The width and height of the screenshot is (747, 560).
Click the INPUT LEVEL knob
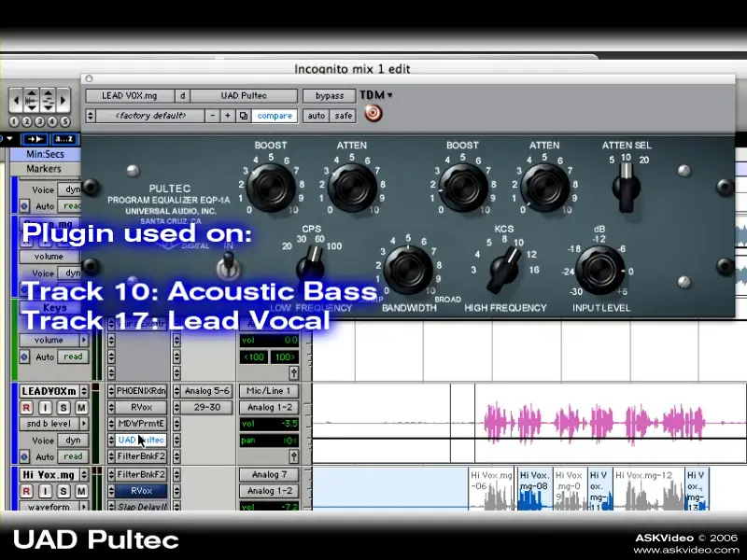[599, 270]
